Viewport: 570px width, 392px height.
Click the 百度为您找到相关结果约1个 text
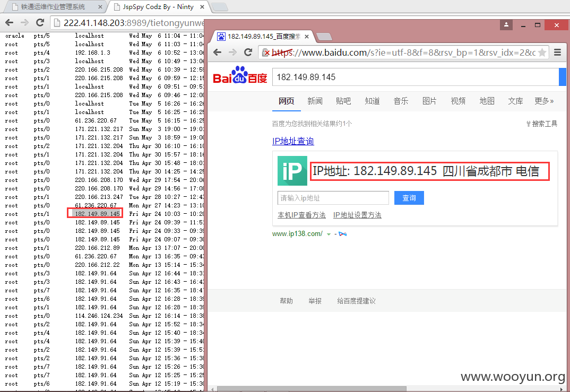click(x=312, y=124)
